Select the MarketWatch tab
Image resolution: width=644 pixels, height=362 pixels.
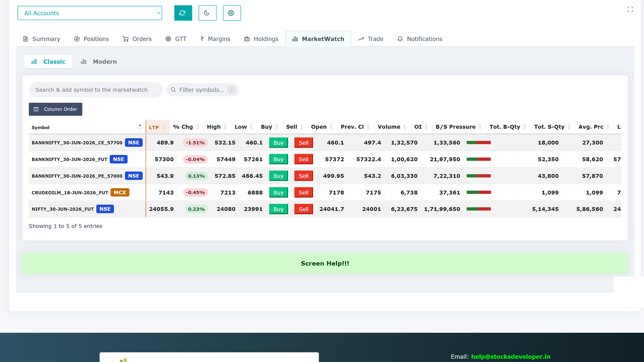coord(318,39)
